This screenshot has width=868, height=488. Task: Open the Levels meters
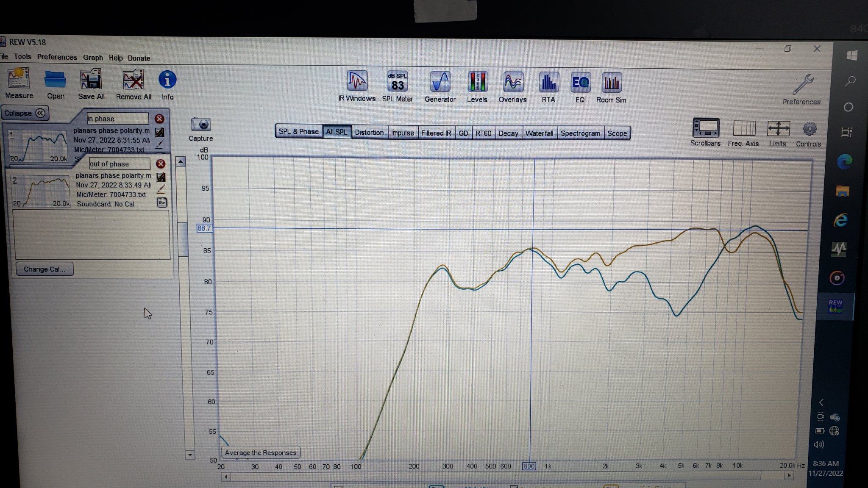[x=477, y=87]
